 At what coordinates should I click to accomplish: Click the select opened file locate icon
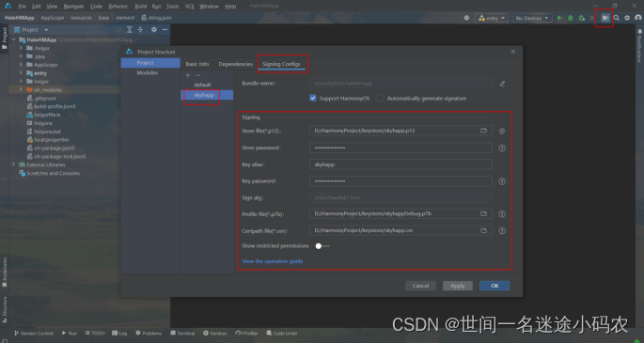[x=118, y=29]
